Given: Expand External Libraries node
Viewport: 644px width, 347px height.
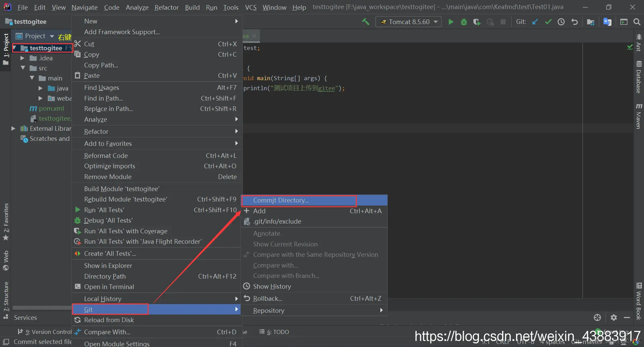Looking at the screenshot, I should (13, 128).
